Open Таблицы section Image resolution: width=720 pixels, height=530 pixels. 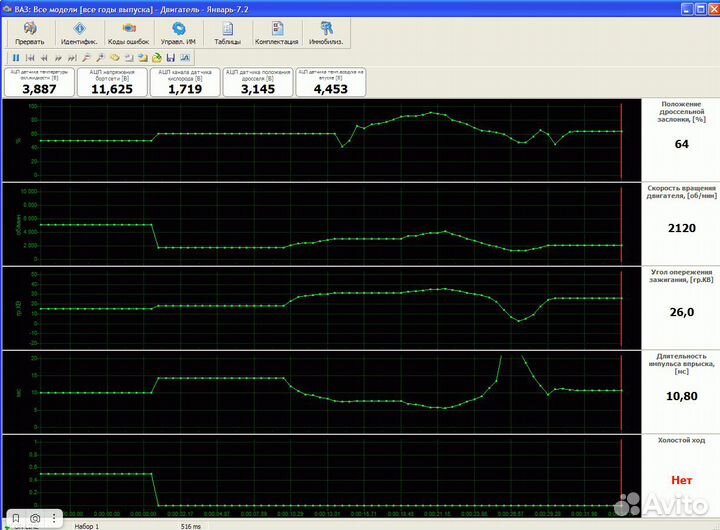pos(227,34)
